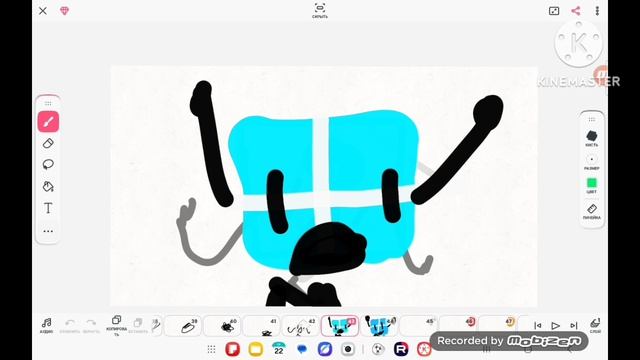Grab the right toolbar's drag handle dots
Viewport: 640px width, 360px height.
point(592,119)
